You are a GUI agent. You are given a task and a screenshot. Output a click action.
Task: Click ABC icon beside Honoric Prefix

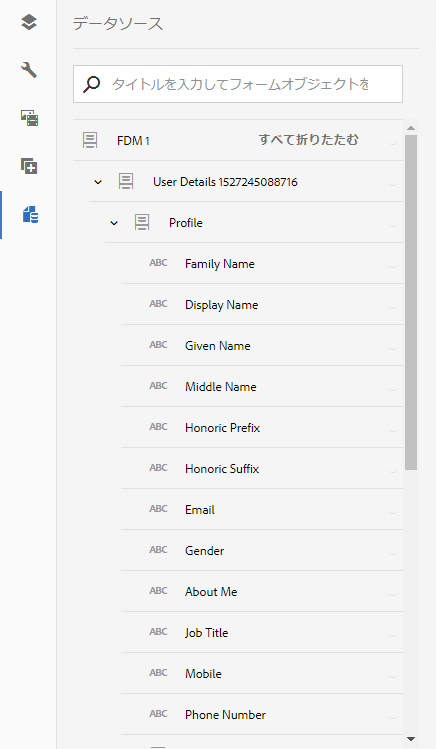pos(159,427)
